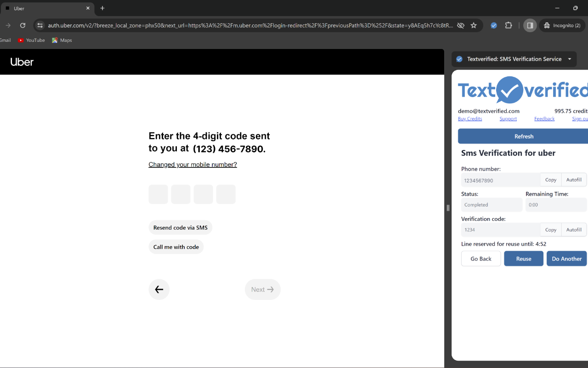Click the third-party cookies blocked eye icon
Screen dimensions: 588x368
[x=461, y=25]
